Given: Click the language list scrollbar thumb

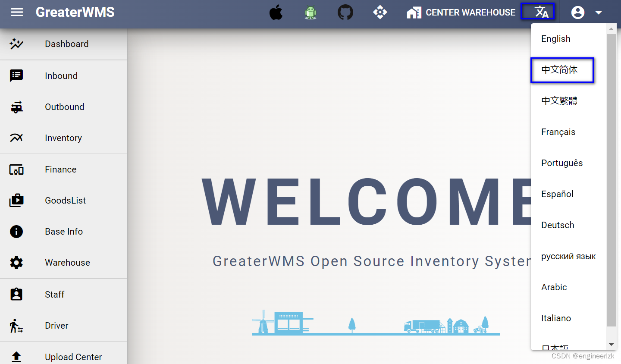Looking at the screenshot, I should pyautogui.click(x=611, y=180).
